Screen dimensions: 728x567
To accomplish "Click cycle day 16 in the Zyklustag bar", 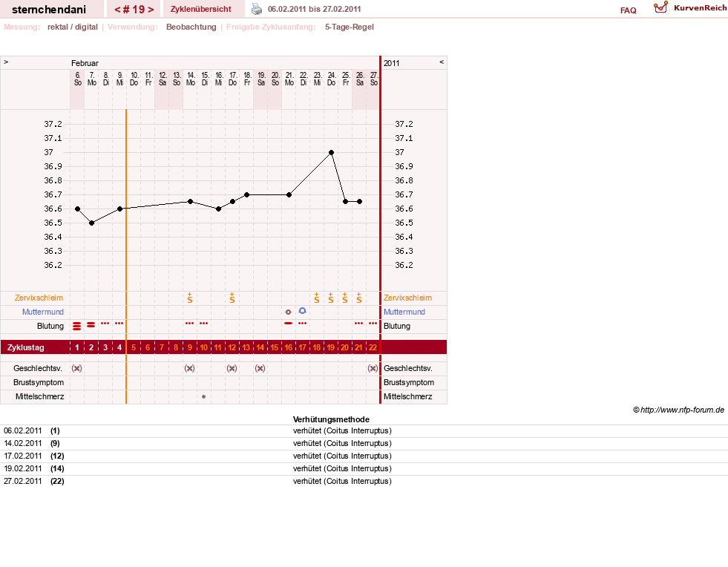I will [x=289, y=347].
